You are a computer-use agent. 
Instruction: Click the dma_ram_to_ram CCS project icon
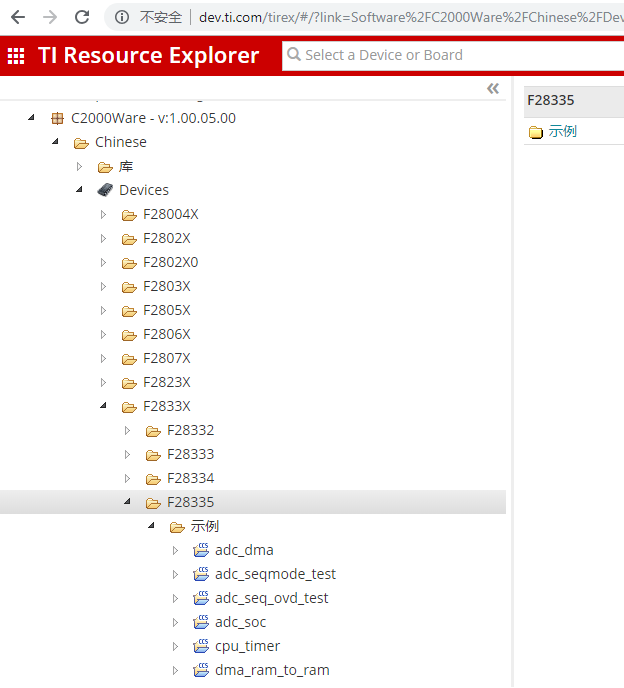(x=201, y=670)
